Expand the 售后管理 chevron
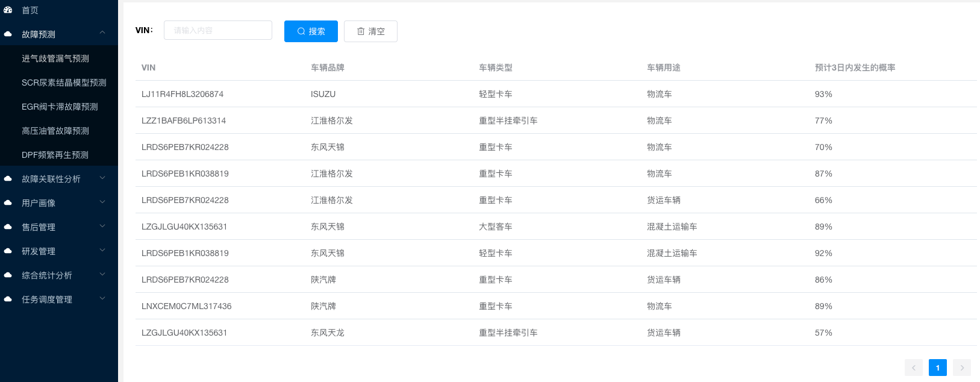Viewport: 980px width, 382px height. coord(102,226)
